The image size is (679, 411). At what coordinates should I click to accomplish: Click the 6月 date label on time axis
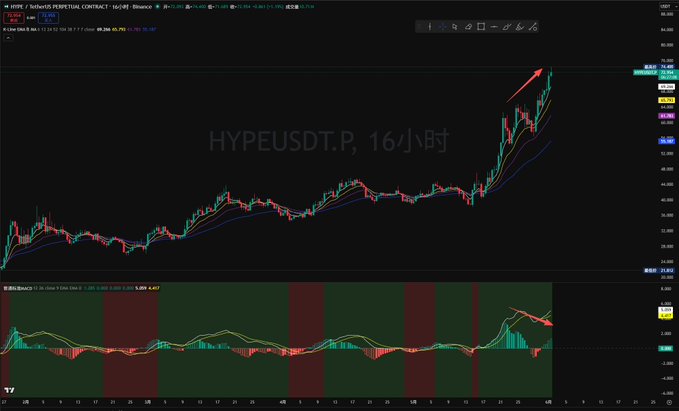click(x=548, y=402)
